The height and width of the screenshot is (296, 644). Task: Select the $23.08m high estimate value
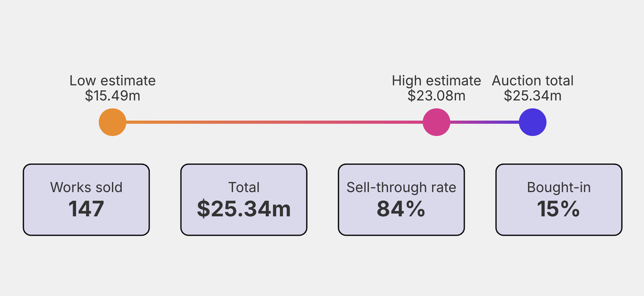click(x=436, y=96)
